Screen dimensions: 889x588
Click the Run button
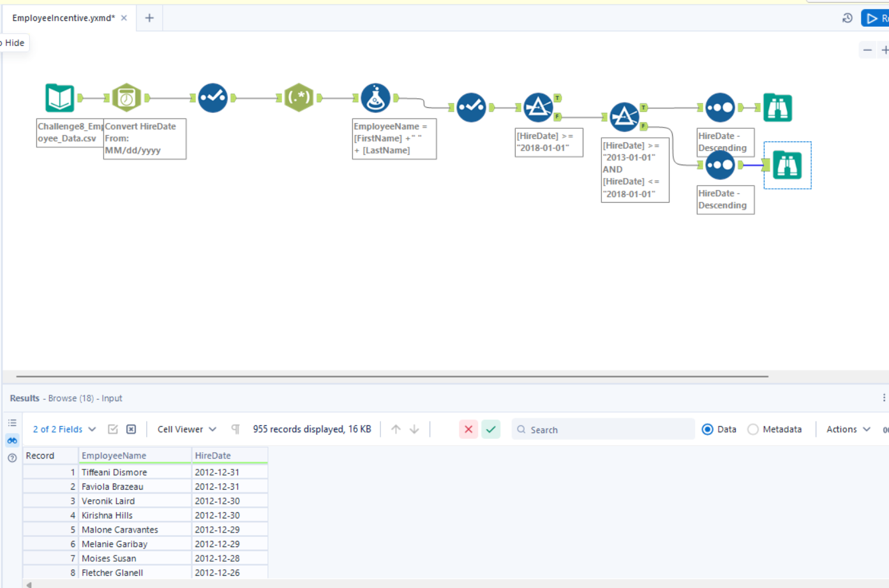click(x=875, y=18)
